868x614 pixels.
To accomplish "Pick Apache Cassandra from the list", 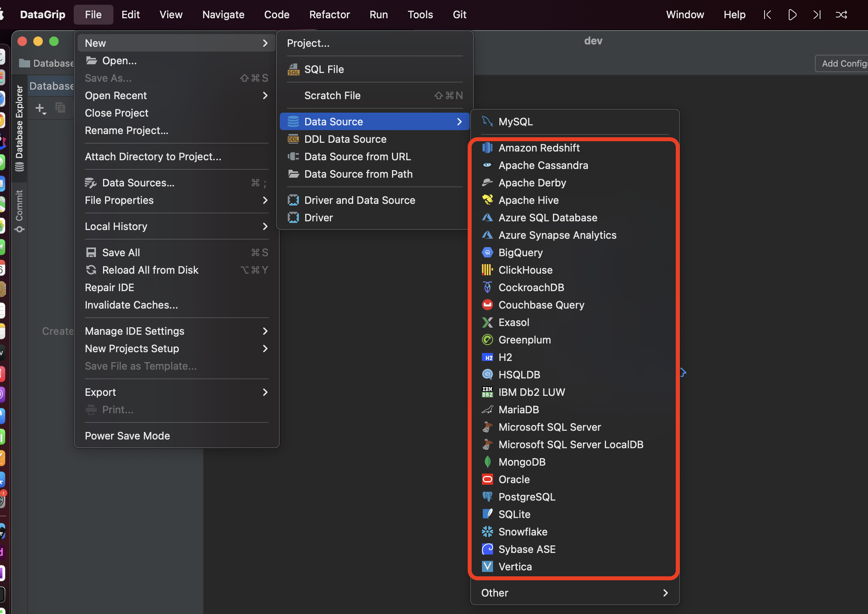I will [575, 165].
